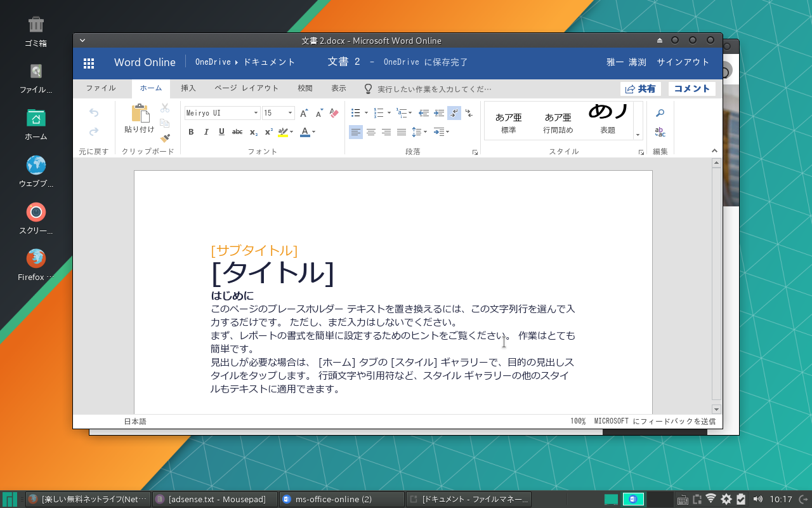
Task: Clear formatting with the eraser icon
Action: (x=335, y=113)
